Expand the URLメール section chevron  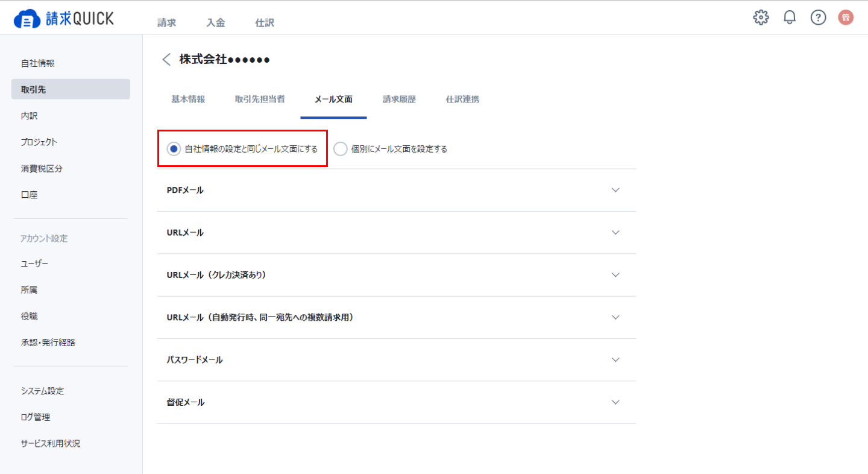pos(615,232)
